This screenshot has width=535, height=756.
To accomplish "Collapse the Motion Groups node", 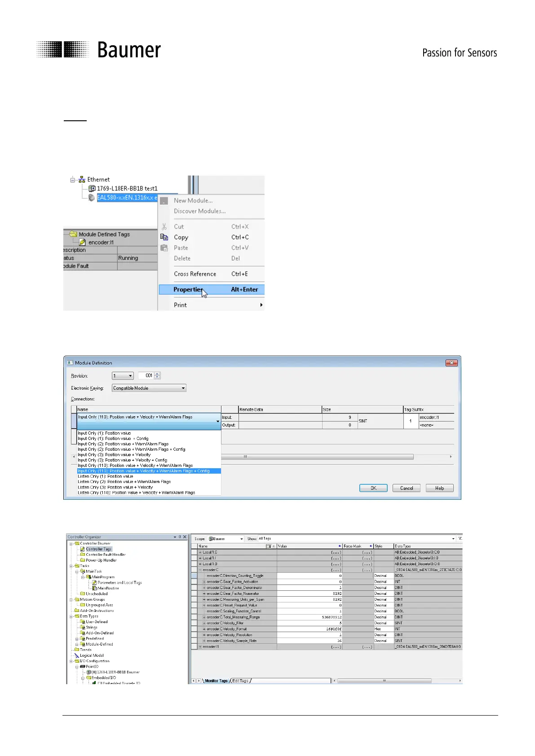I will (71, 599).
